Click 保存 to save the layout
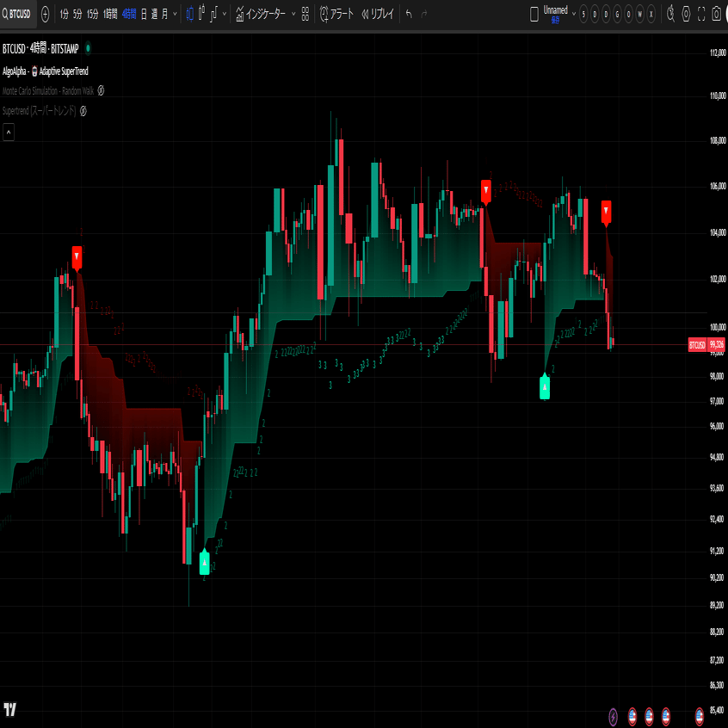This screenshot has height=728, width=728. coord(555,21)
